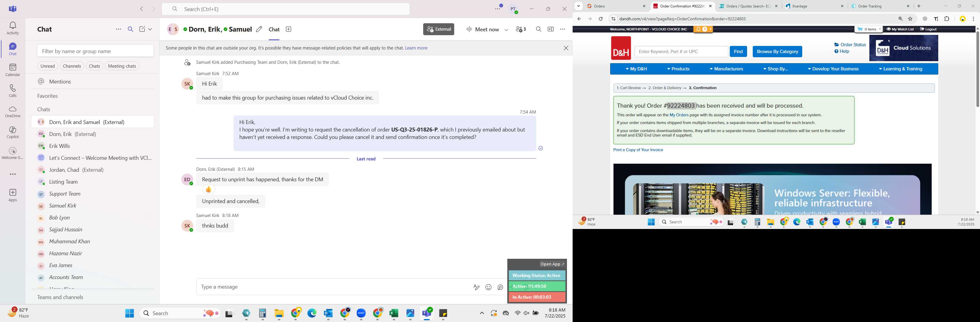Edit the group chat name pencil icon
This screenshot has width=980, height=322.
point(259,29)
